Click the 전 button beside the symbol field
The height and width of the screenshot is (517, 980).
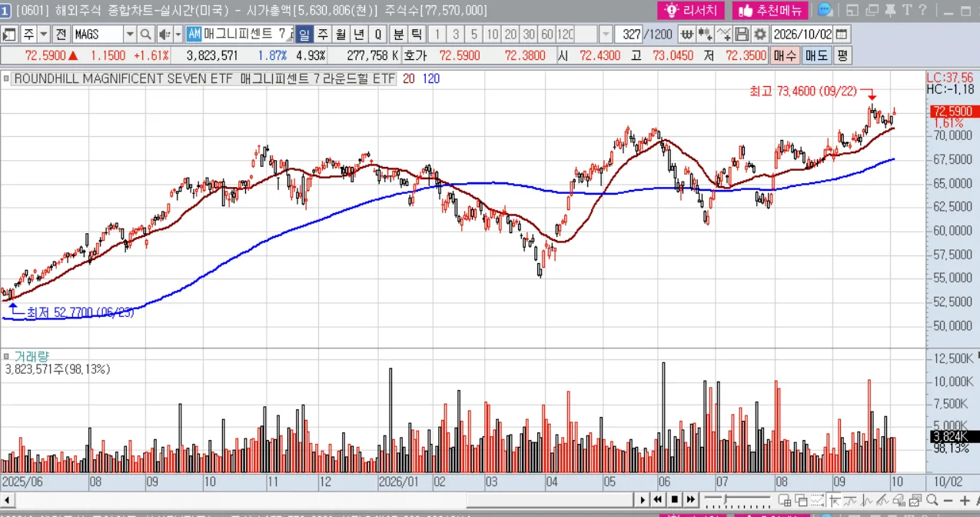click(61, 35)
